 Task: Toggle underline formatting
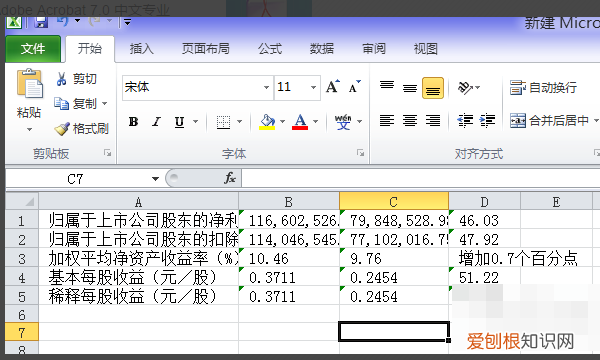coord(179,122)
